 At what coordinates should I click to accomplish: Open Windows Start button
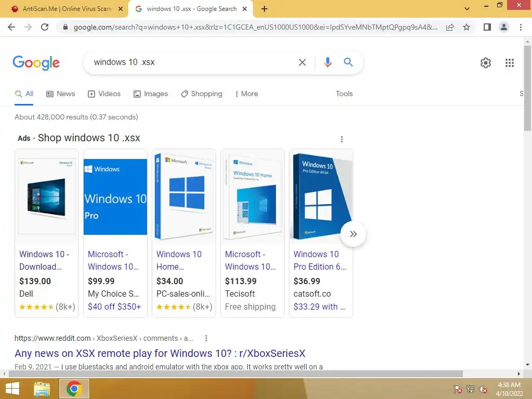[x=12, y=389]
